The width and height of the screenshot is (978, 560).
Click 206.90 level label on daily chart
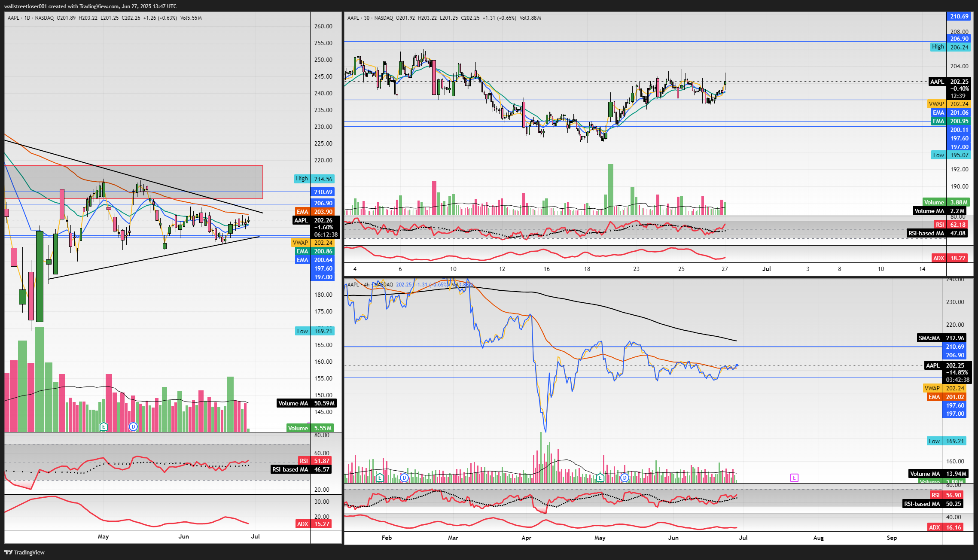[323, 203]
